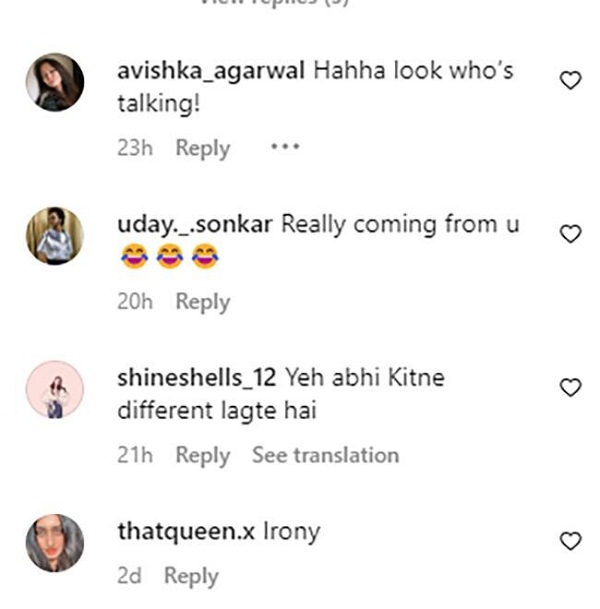
Task: Click the 23h timestamp on avishka_agarwal's comment
Action: point(134,148)
